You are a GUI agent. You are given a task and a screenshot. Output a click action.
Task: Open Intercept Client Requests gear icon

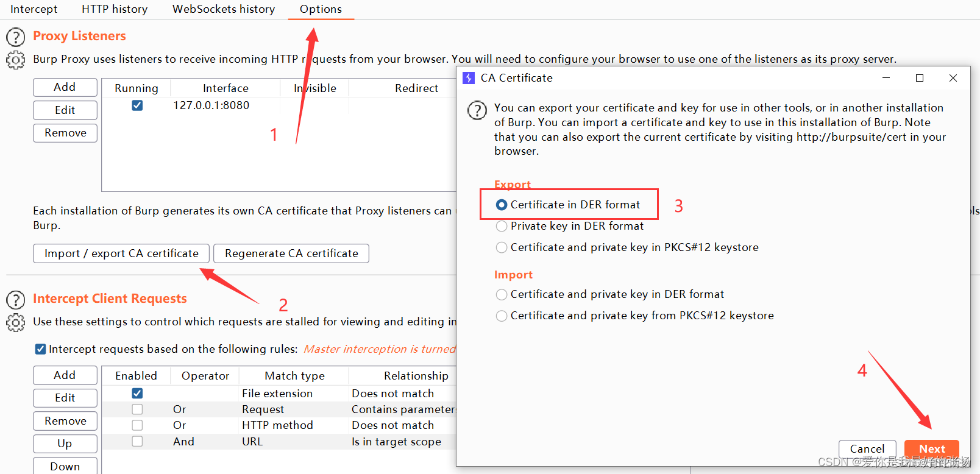[x=16, y=323]
